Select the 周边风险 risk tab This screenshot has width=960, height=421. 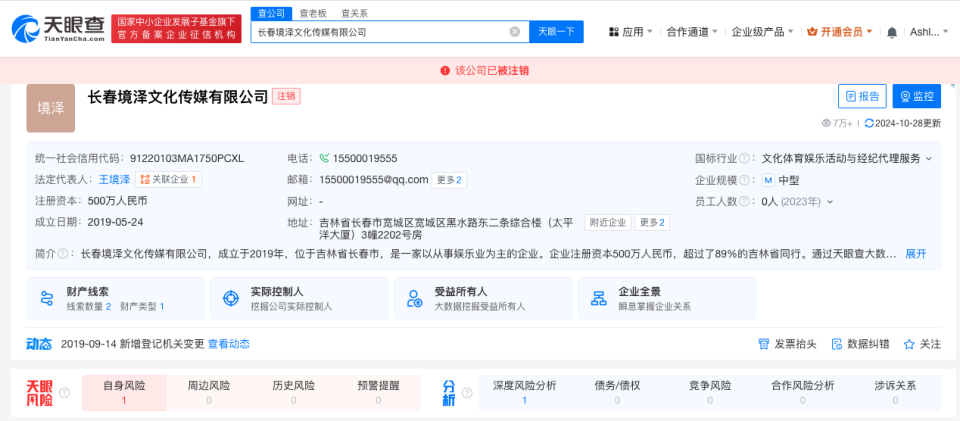(208, 386)
